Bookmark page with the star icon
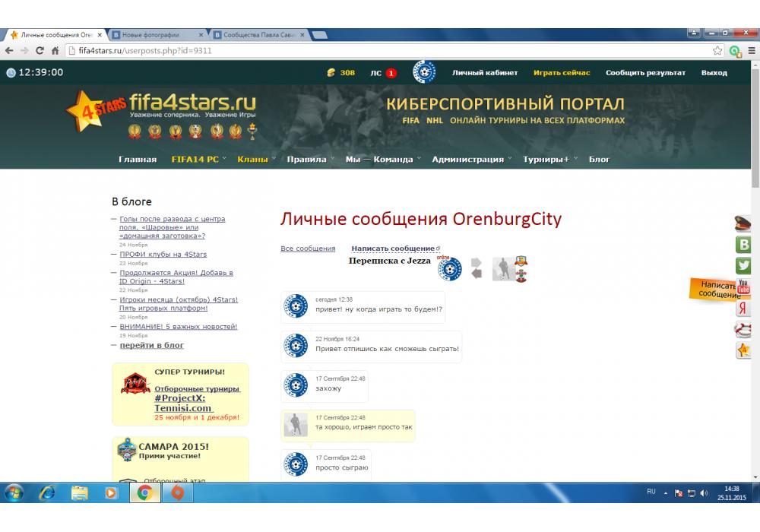Screen dimensions: 760x532 (717, 50)
